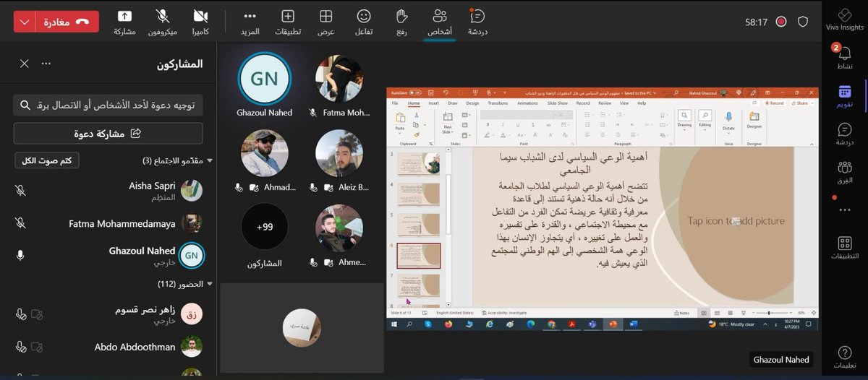
Task: Open the reactions (تفاعل) menu
Action: [x=364, y=22]
